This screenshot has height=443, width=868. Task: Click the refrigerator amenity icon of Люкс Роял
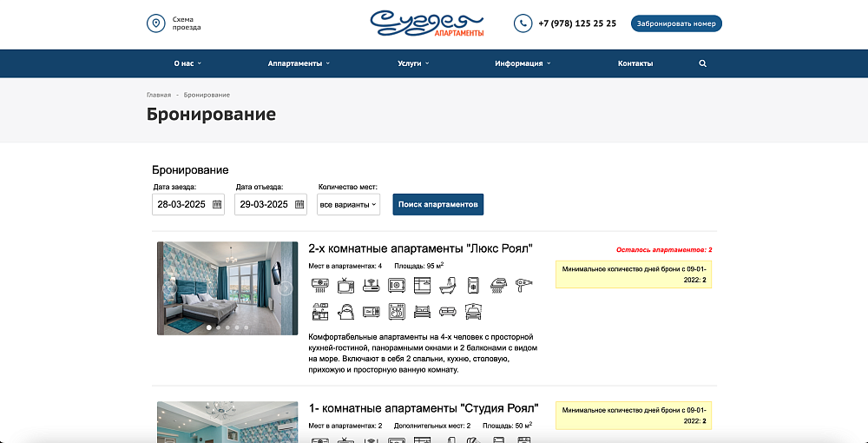[473, 285]
